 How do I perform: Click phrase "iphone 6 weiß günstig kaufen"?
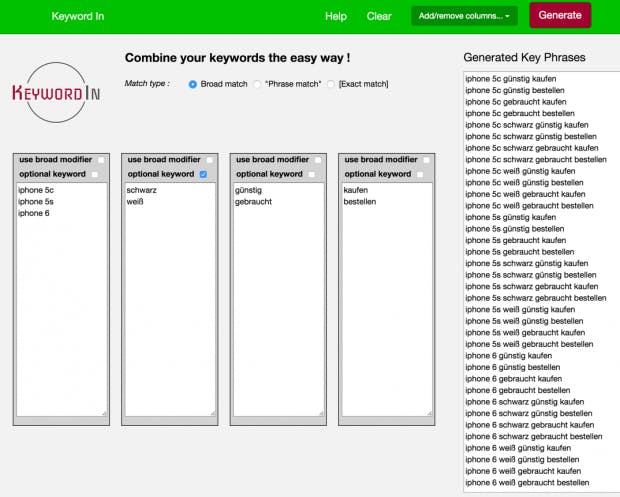pyautogui.click(x=518, y=448)
